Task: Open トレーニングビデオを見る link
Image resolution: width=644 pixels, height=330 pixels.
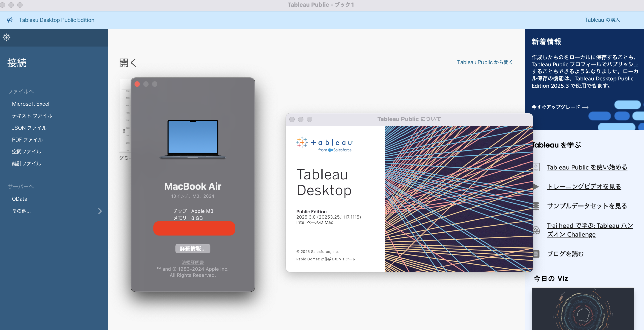Action: [x=584, y=187]
